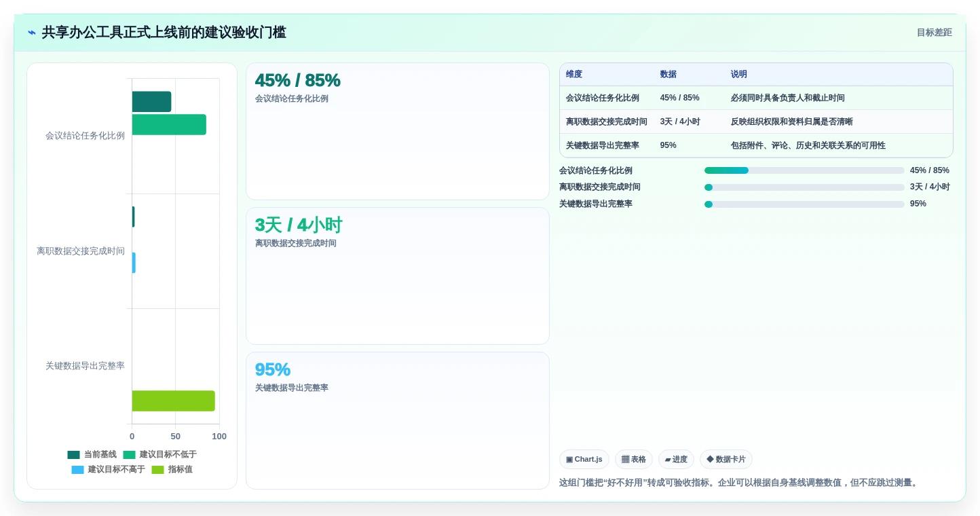Viewport: 980px width, 516px height.
Task: Click the chart y-axis label 关键数据导出完整率
Action: [x=85, y=366]
